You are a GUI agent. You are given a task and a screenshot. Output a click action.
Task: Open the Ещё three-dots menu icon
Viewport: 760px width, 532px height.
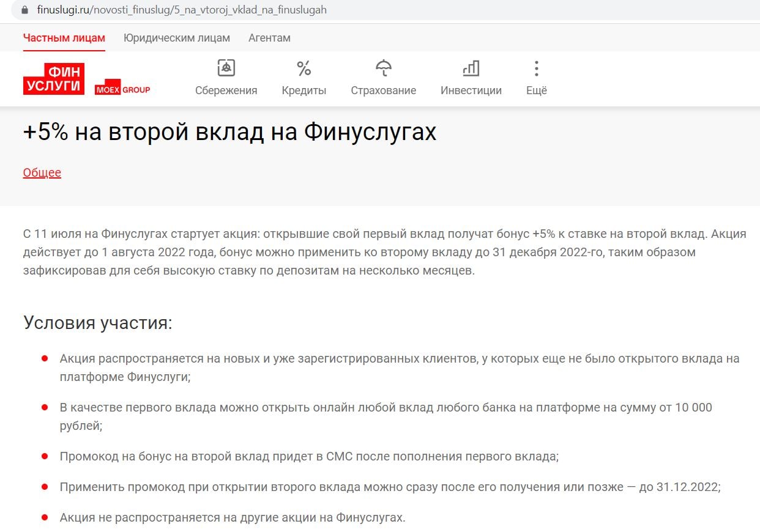(x=536, y=68)
